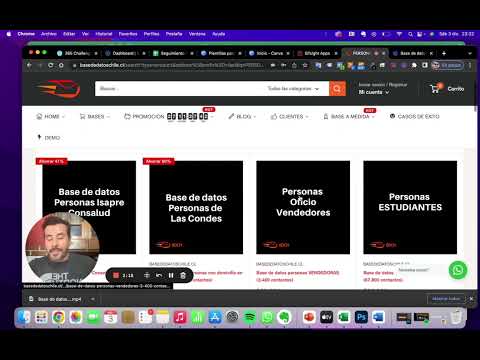
Task: Launch Excel from the Dock
Action: pyautogui.click(x=344, y=317)
